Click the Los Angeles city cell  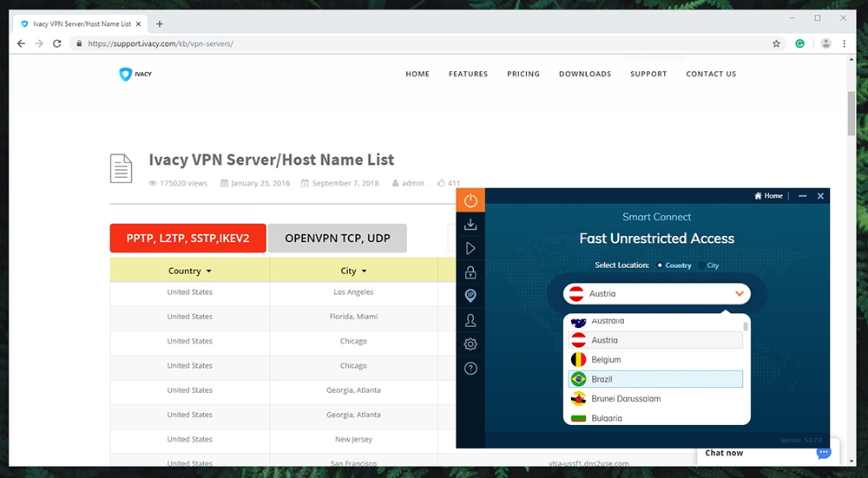pos(354,292)
